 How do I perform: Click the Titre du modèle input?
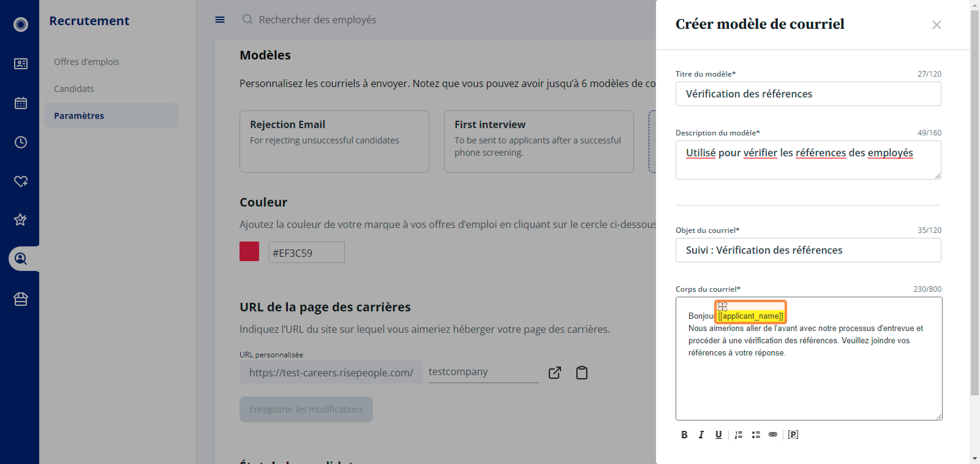click(x=808, y=94)
